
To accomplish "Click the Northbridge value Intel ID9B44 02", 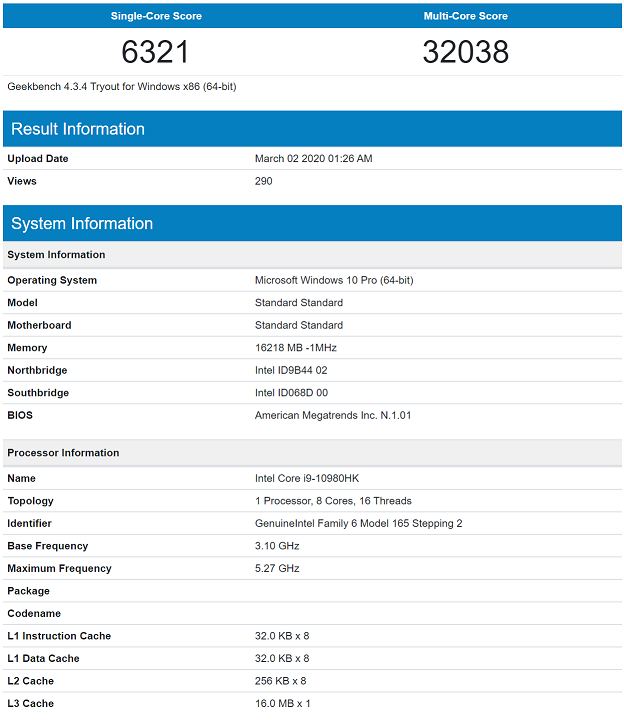I will (x=291, y=370).
